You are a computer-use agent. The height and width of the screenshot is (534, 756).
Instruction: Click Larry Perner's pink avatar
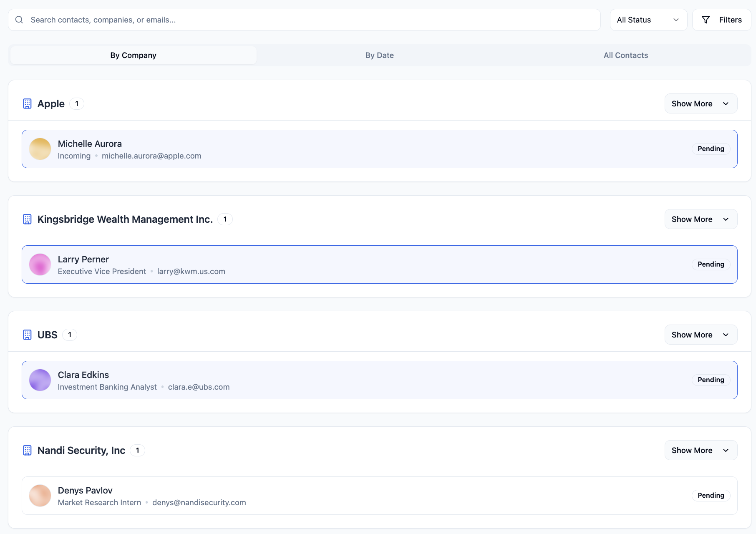40,264
